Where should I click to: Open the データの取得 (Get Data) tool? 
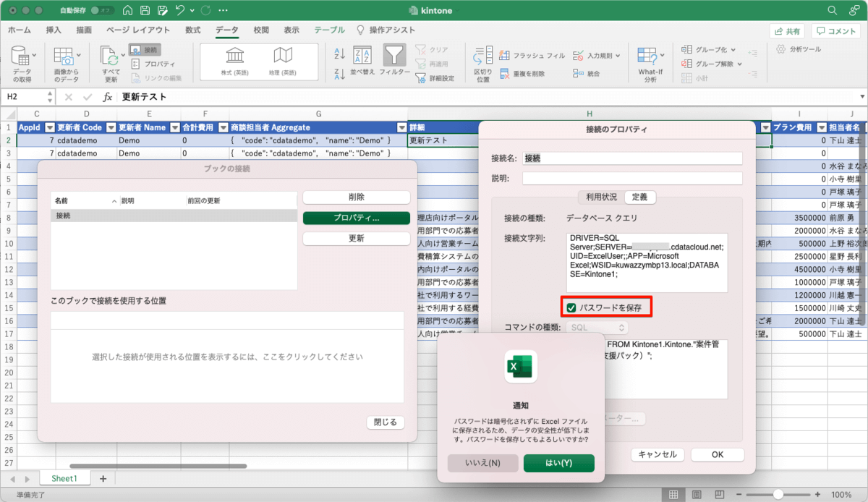(x=22, y=64)
